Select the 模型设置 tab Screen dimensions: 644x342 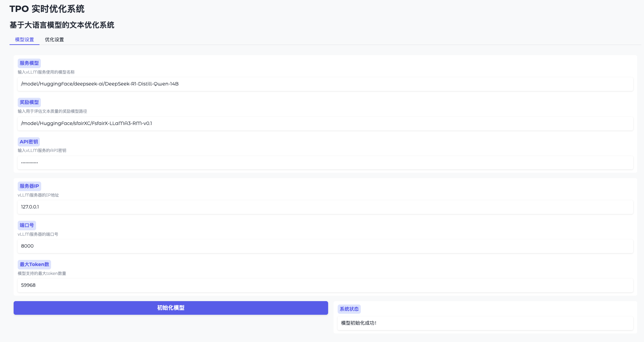[x=24, y=40]
